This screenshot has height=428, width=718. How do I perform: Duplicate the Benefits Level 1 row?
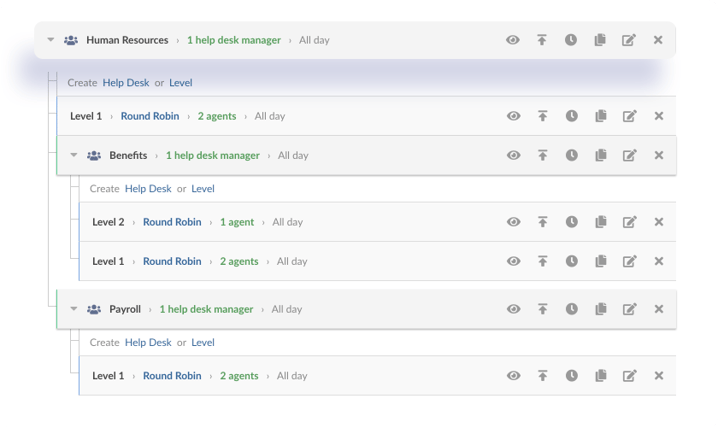(x=600, y=261)
